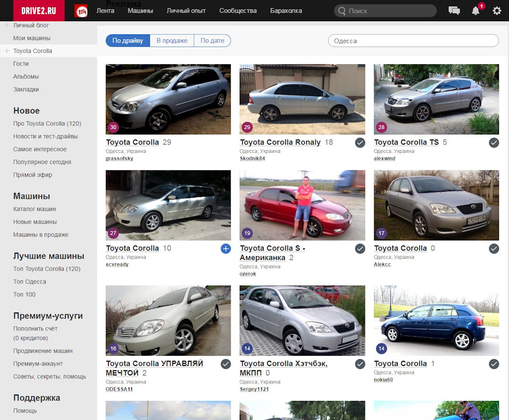Click plus icon next to Личный блог
Image resolution: width=509 pixels, height=420 pixels.
[x=6, y=25]
